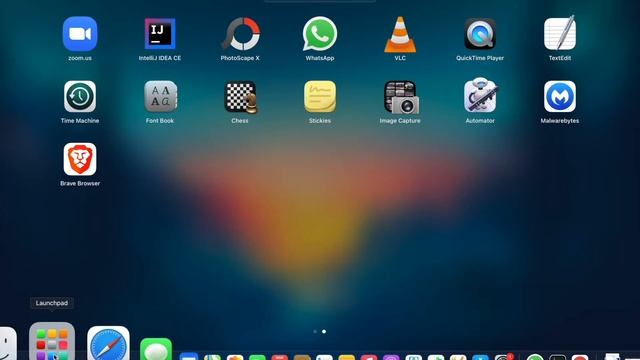Viewport: 640px width, 360px height.
Task: Launch WhatsApp from Launchpad
Action: pyautogui.click(x=320, y=34)
